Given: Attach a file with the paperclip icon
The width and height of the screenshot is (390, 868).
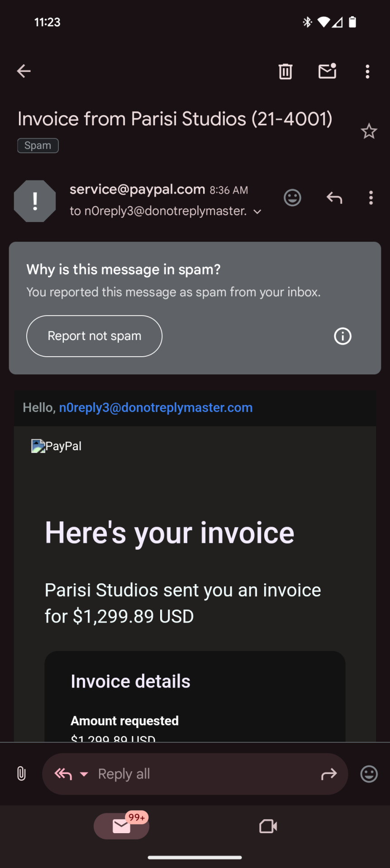Looking at the screenshot, I should 21,774.
